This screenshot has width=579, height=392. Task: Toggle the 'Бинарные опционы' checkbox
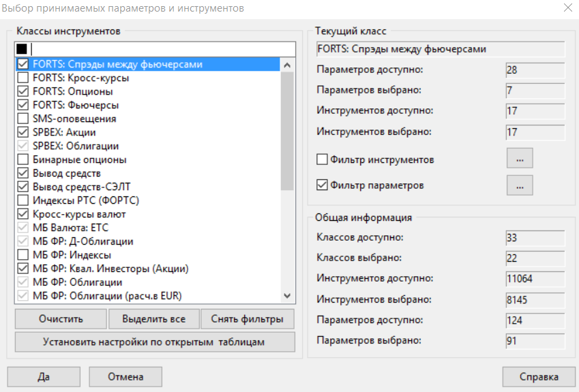[x=23, y=160]
